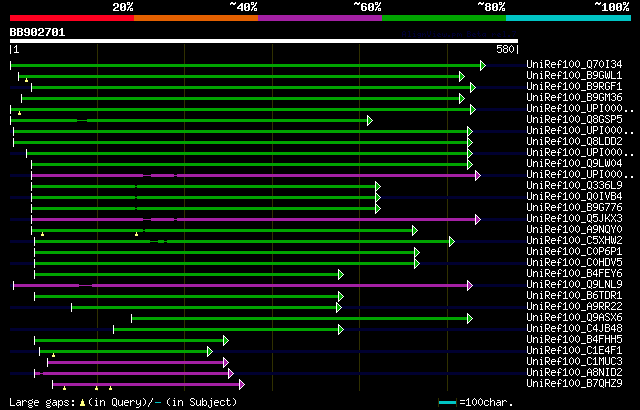The width and height of the screenshot is (640, 410).
Task: Select the green alignment bar for Q0IVB4
Action: (x=203, y=197)
